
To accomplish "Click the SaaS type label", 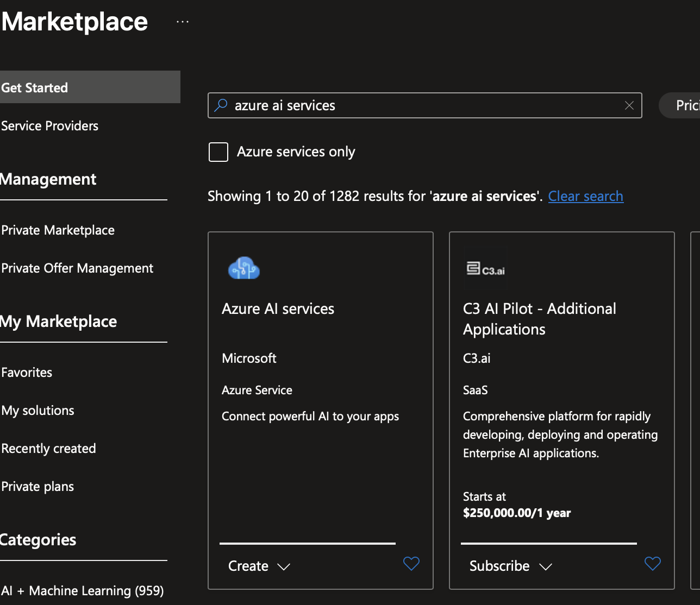I will click(476, 390).
